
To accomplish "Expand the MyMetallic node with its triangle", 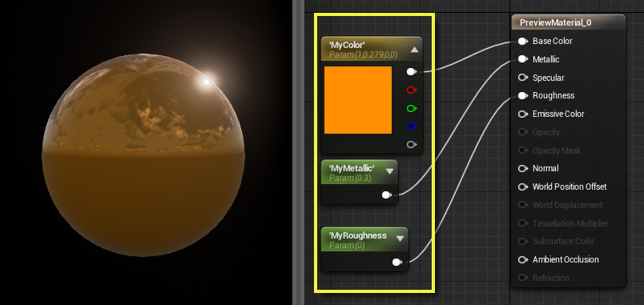I will coord(390,171).
